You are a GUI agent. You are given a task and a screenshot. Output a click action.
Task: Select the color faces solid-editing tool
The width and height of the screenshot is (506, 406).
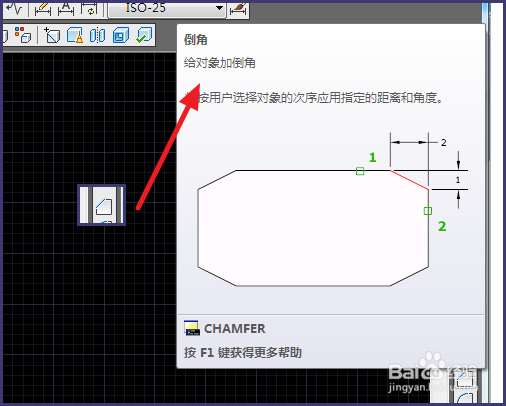pos(23,35)
